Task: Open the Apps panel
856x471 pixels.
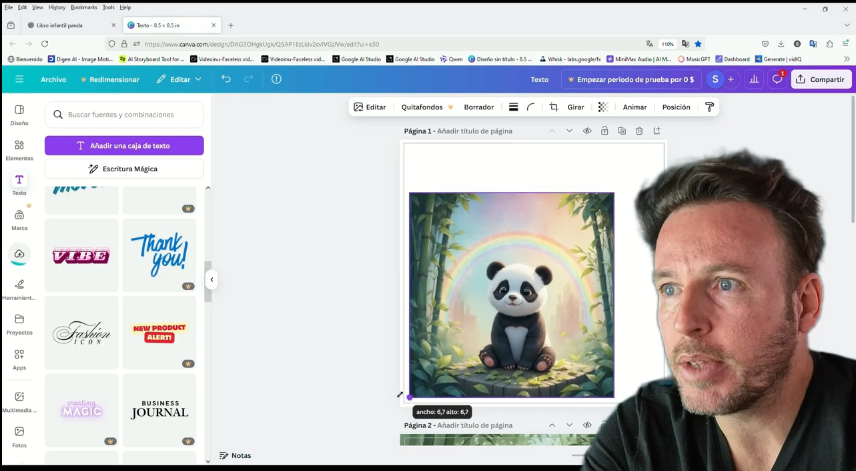Action: (19, 359)
